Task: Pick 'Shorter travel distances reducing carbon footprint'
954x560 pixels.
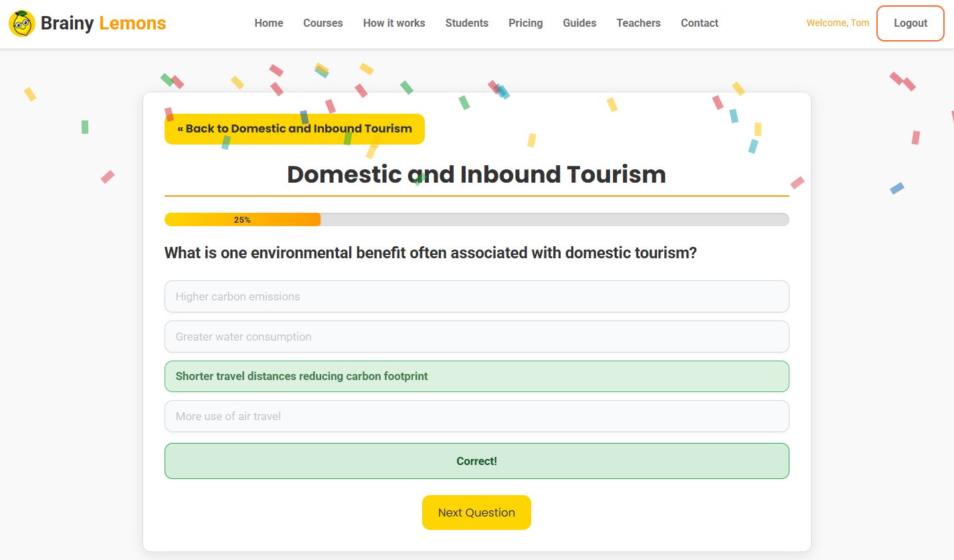Action: [477, 376]
